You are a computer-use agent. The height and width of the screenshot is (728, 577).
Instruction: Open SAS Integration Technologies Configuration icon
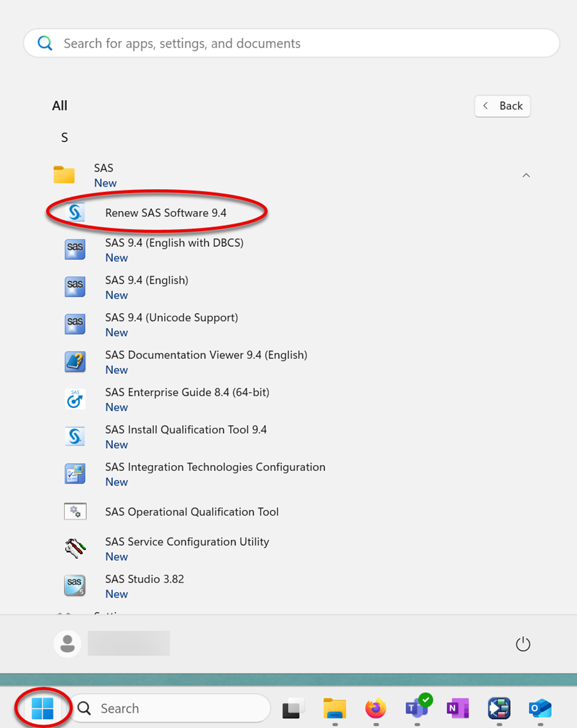click(75, 473)
